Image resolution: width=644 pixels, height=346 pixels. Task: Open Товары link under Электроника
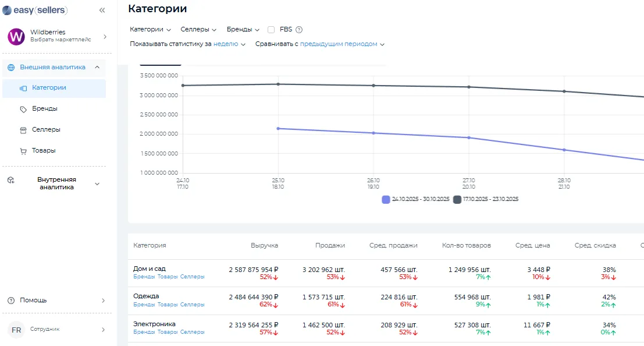[168, 332]
